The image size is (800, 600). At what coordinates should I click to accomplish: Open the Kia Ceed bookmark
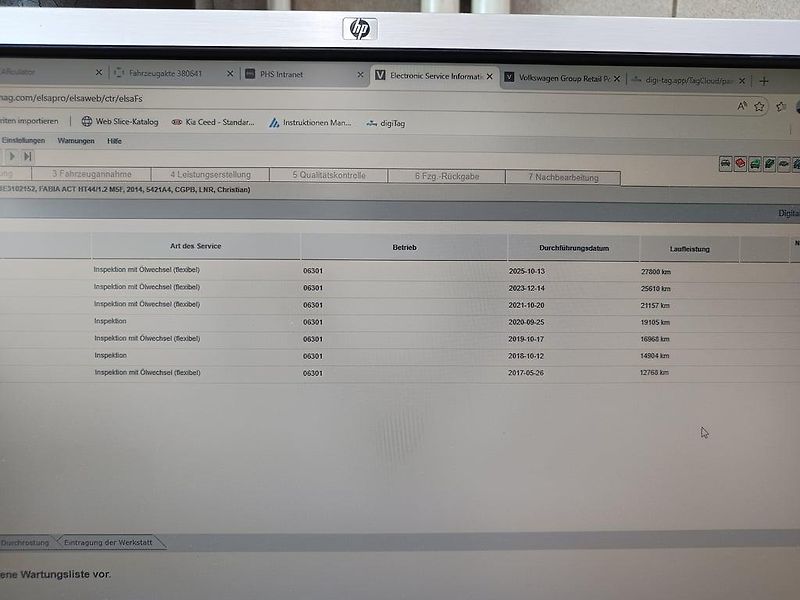[x=213, y=122]
